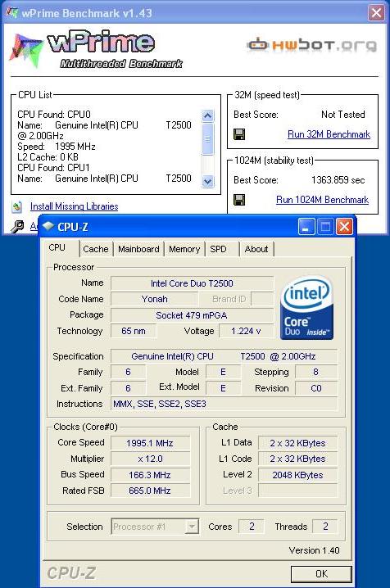The height and width of the screenshot is (588, 390).
Task: Run the 1024M Benchmark link
Action: point(323,200)
